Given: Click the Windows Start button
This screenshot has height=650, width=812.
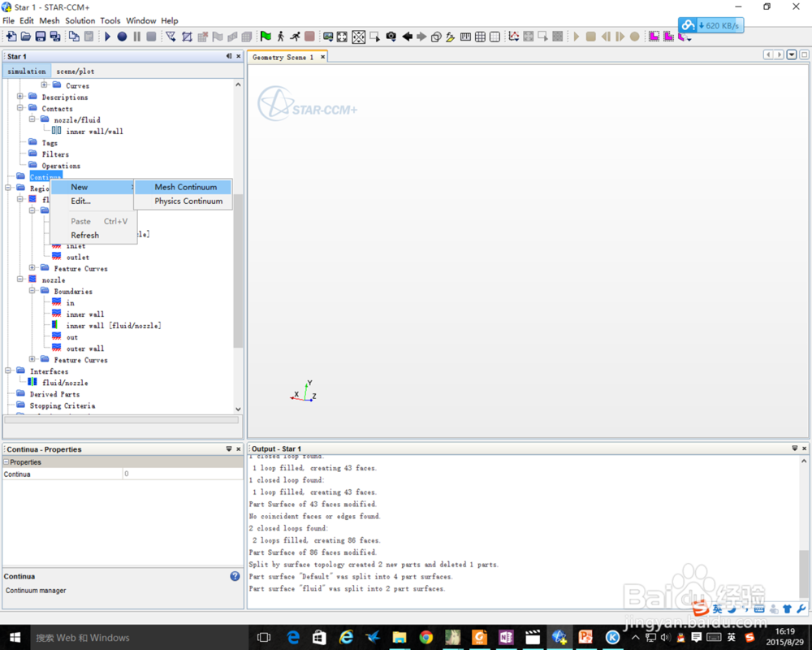Looking at the screenshot, I should pos(15,637).
